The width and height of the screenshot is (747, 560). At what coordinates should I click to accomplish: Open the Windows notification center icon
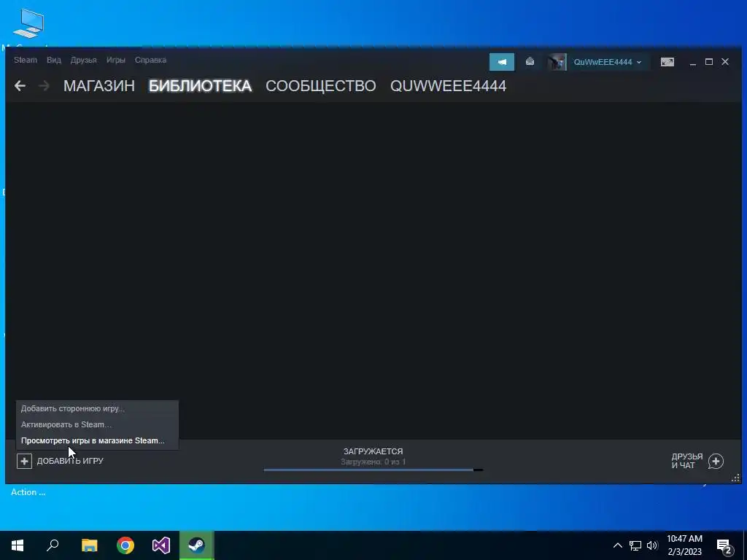(x=724, y=547)
